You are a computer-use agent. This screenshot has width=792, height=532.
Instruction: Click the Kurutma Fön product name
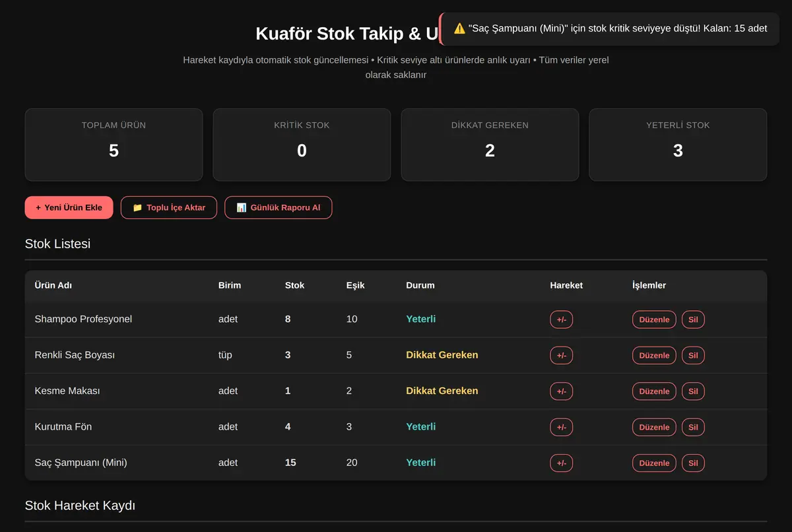(x=63, y=426)
